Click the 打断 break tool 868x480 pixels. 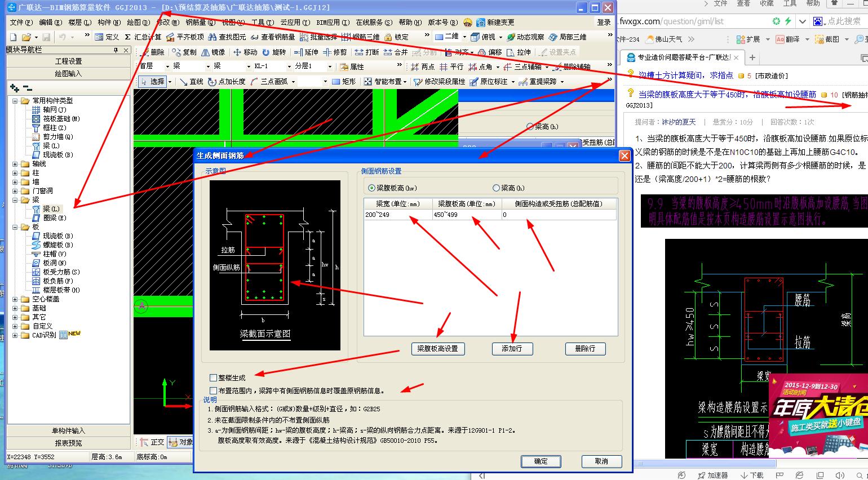coord(367,52)
